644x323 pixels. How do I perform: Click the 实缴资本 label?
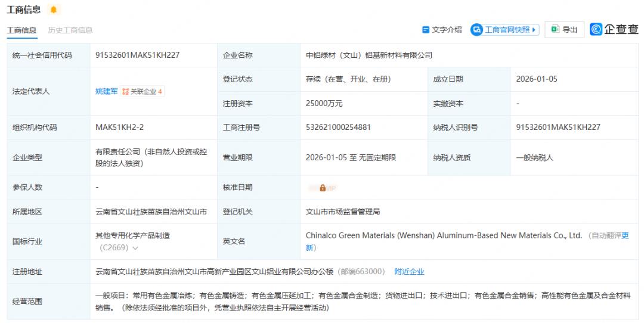(448, 104)
